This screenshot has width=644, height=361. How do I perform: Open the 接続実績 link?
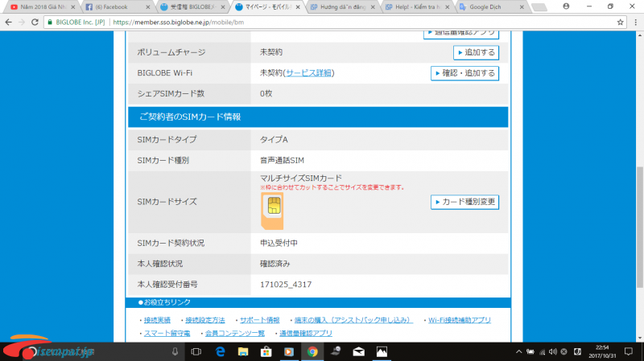pyautogui.click(x=157, y=320)
